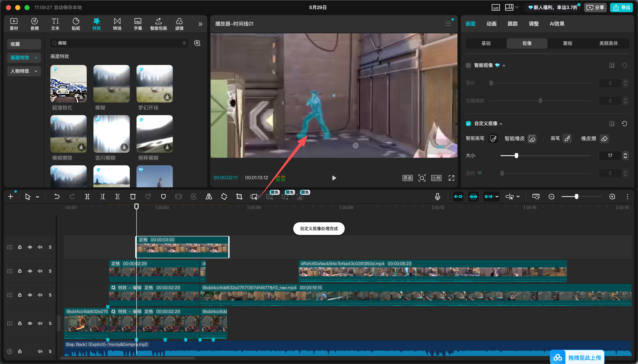The height and width of the screenshot is (364, 638).
Task: Click the 模糊 search field
Action: (x=119, y=43)
